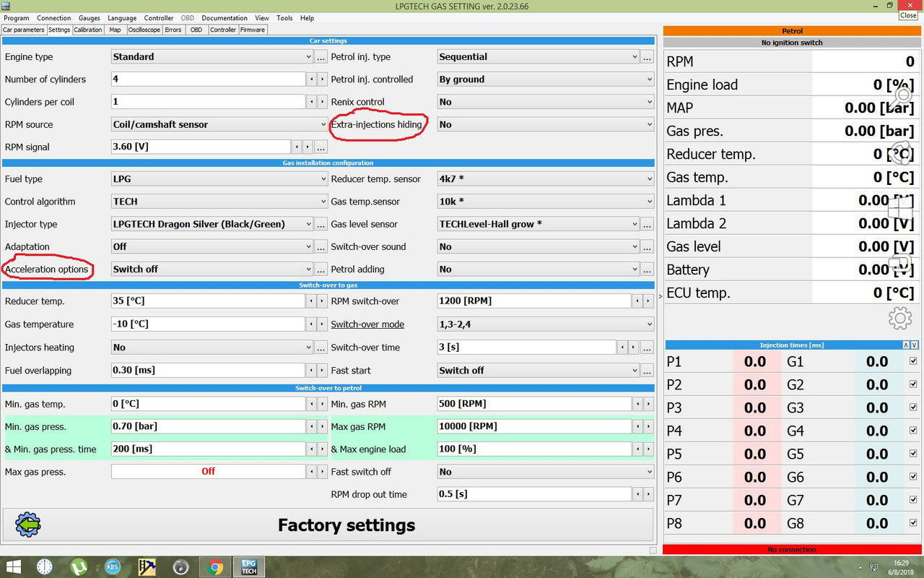924x578 pixels.
Task: Open the Injector type ellipsis details button
Action: 321,224
